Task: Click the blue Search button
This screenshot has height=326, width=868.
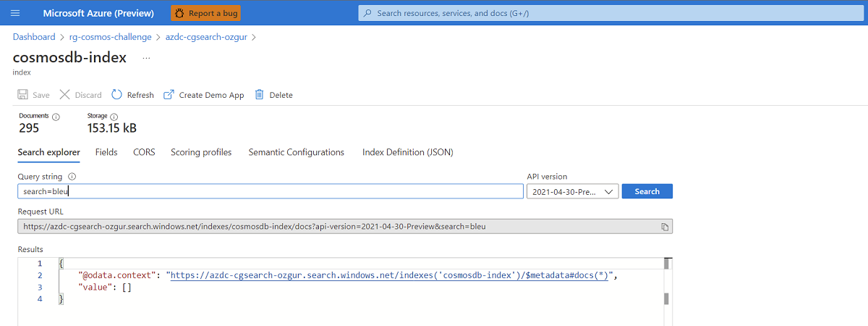Action: [x=647, y=191]
